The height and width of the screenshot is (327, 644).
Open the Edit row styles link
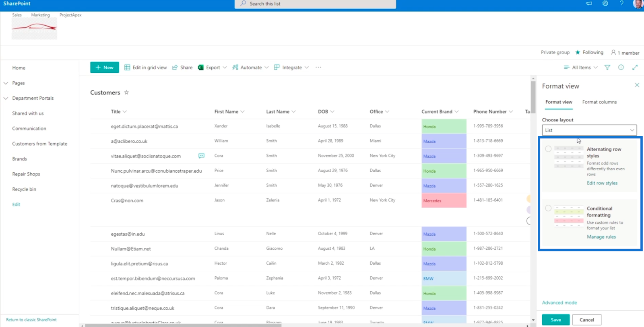point(602,183)
